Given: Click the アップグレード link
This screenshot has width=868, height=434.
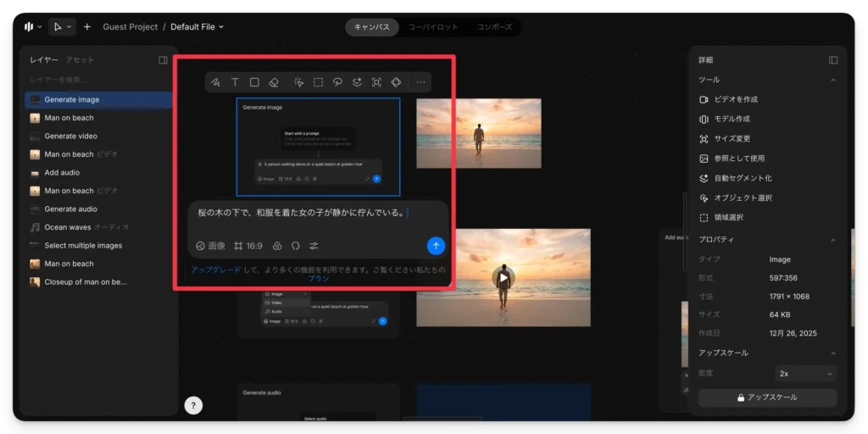Looking at the screenshot, I should click(x=216, y=270).
